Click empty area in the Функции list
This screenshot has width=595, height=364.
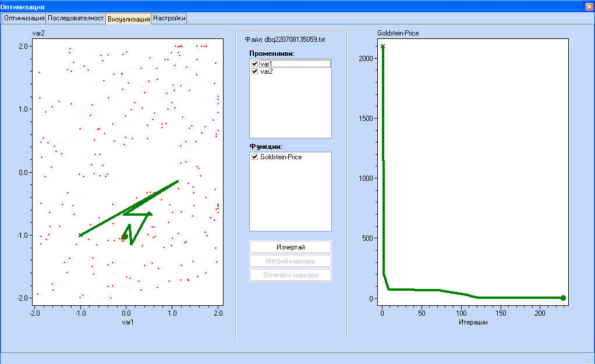(290, 198)
